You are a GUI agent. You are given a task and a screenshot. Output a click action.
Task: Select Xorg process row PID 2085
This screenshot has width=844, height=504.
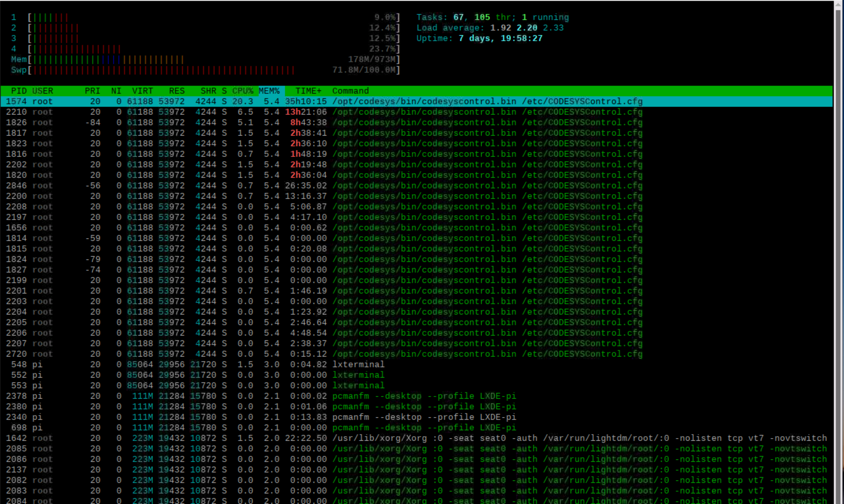416,449
